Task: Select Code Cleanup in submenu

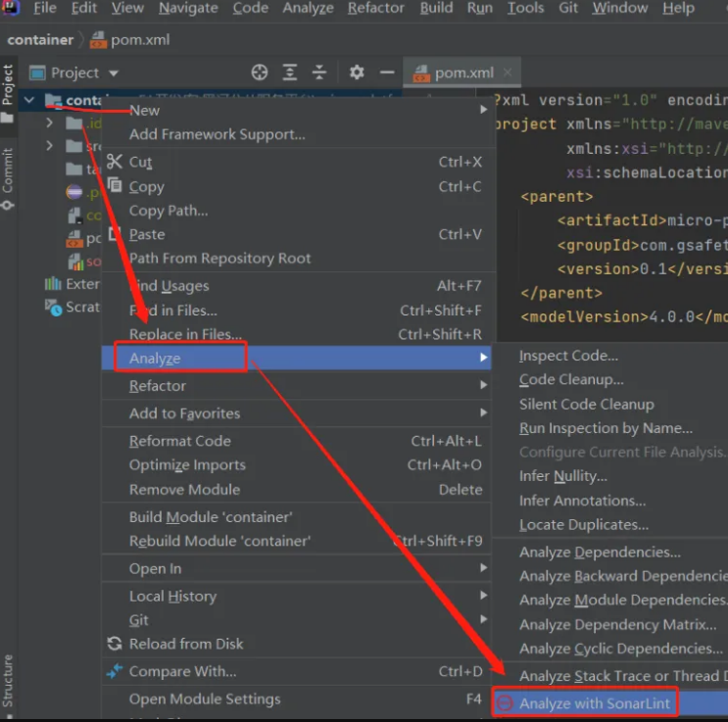Action: 571,380
